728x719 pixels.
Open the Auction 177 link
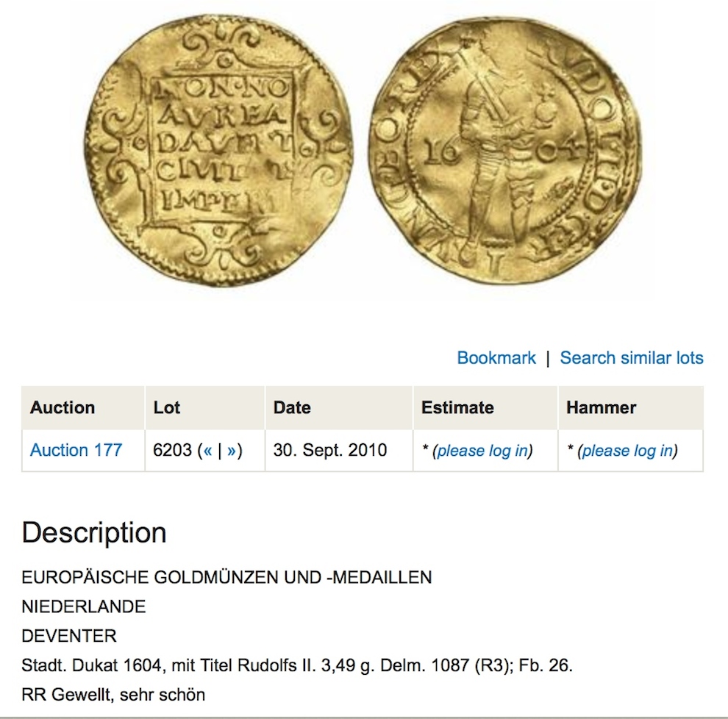(x=76, y=450)
